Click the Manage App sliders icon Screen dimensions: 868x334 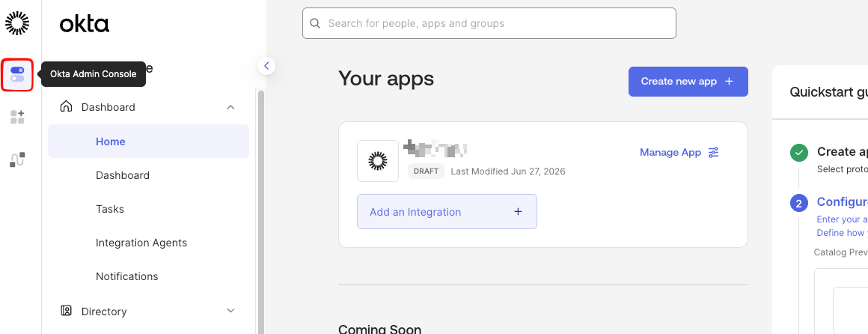(x=714, y=152)
